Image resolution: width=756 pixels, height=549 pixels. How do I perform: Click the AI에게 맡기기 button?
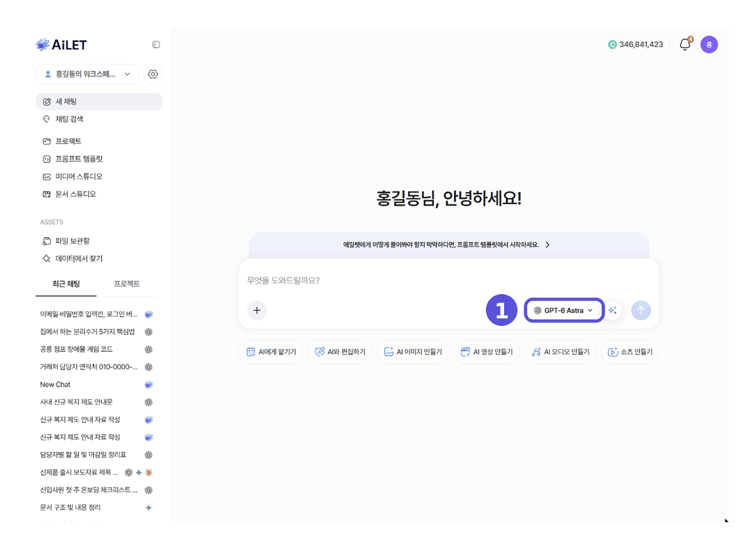pyautogui.click(x=271, y=352)
